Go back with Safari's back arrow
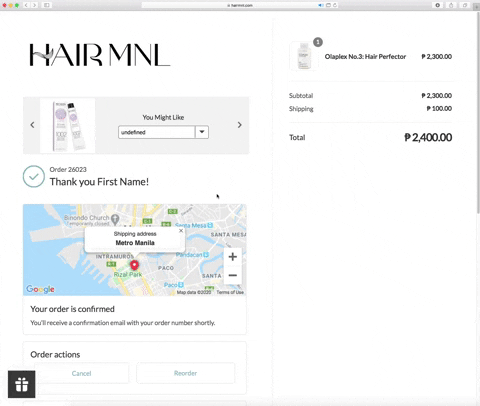This screenshot has height=406, width=480. 26,5
